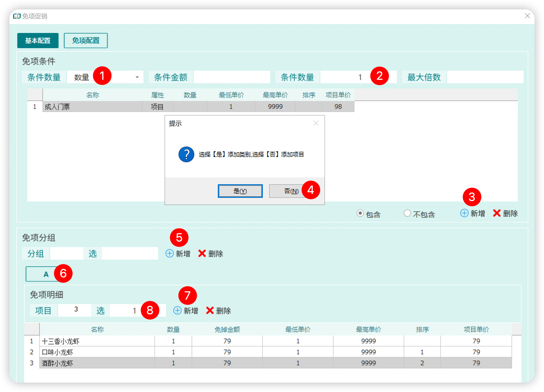Switch to the 基本配置 tab

pos(38,41)
